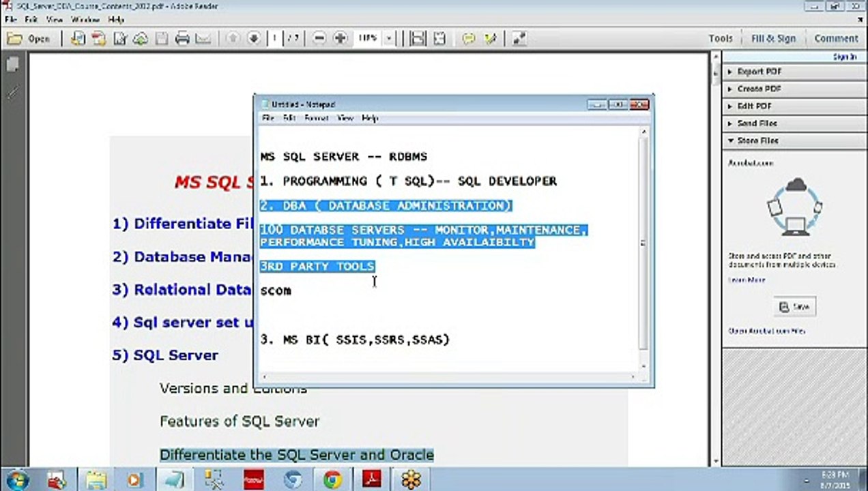Open Adobe Reader from the taskbar
Screen dimensions: 868x491
point(372,479)
